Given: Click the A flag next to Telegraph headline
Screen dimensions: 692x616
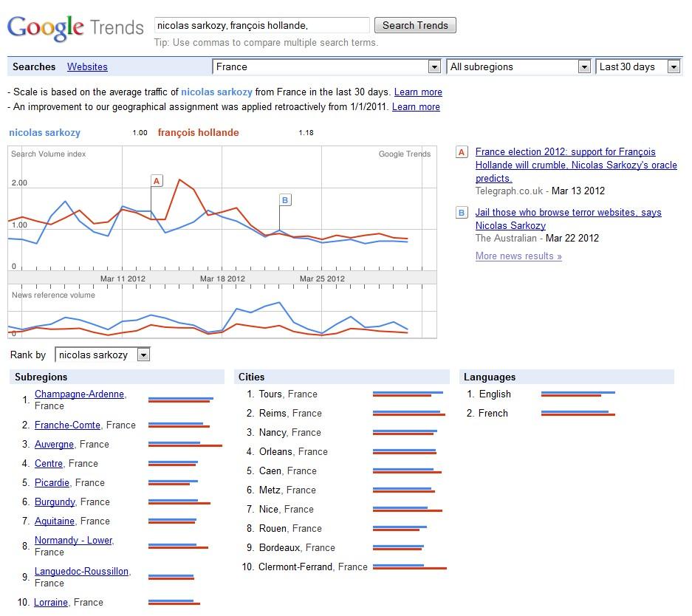Looking at the screenshot, I should [x=462, y=151].
